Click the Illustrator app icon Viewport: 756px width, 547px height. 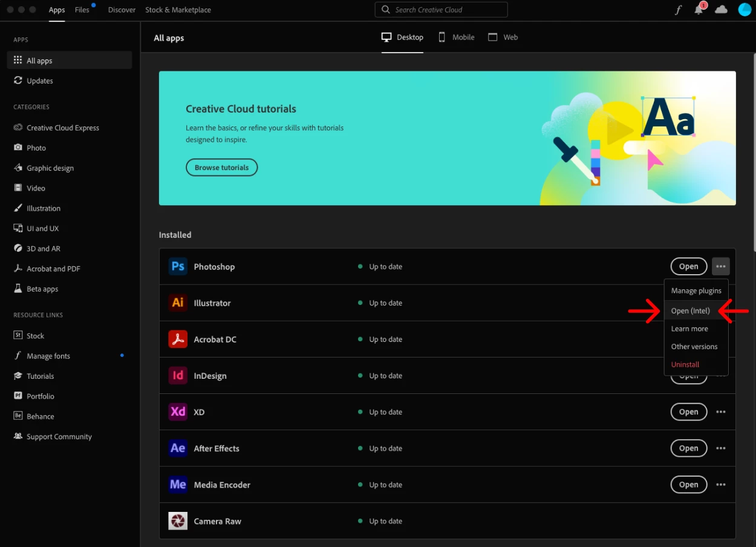coord(178,303)
